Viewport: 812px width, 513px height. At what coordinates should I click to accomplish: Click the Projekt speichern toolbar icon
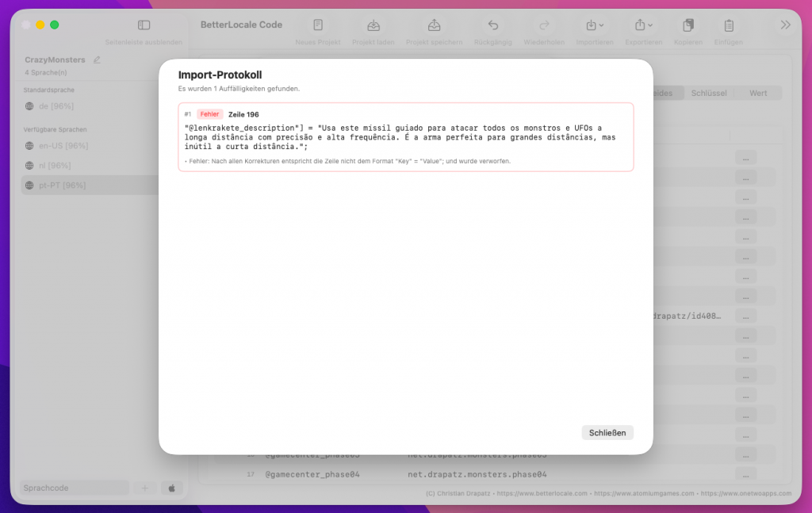pos(434,25)
